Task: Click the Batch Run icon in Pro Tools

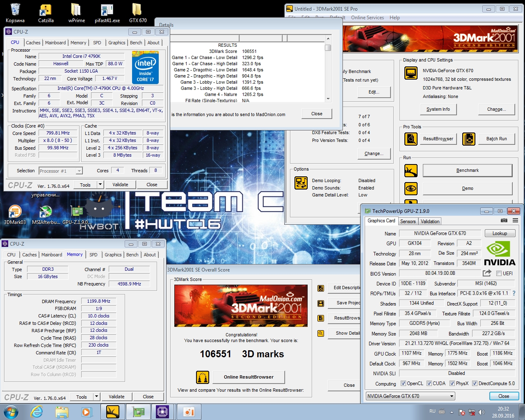Action: (468, 139)
